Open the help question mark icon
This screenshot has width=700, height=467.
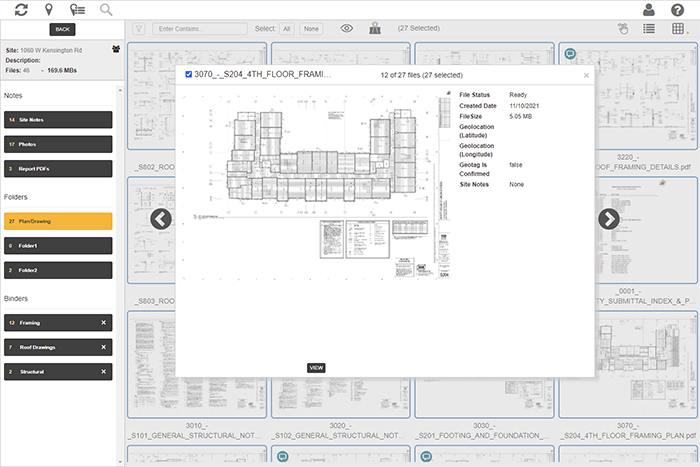click(x=678, y=10)
